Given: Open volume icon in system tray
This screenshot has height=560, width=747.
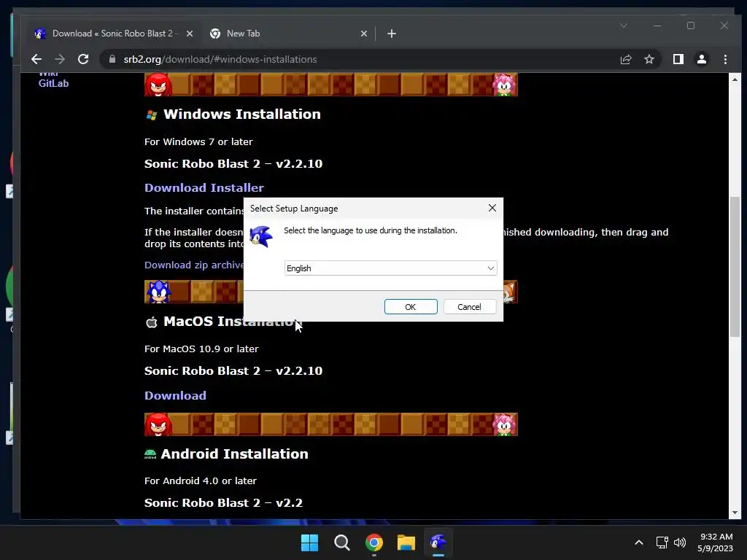Looking at the screenshot, I should pos(680,542).
